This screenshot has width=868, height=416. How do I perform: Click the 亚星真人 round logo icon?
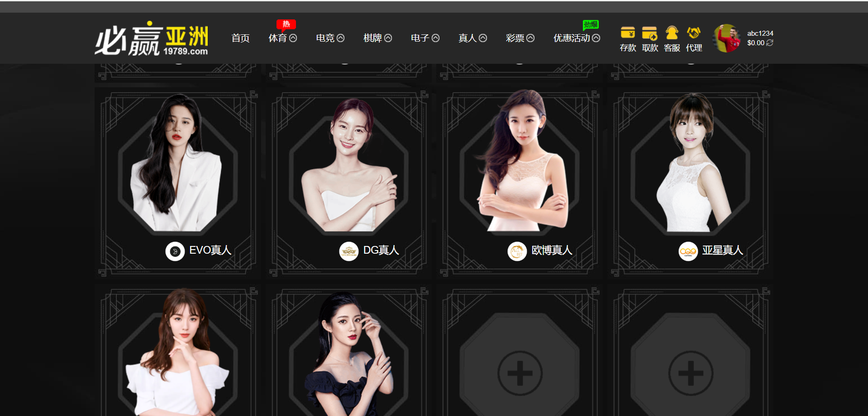click(688, 251)
